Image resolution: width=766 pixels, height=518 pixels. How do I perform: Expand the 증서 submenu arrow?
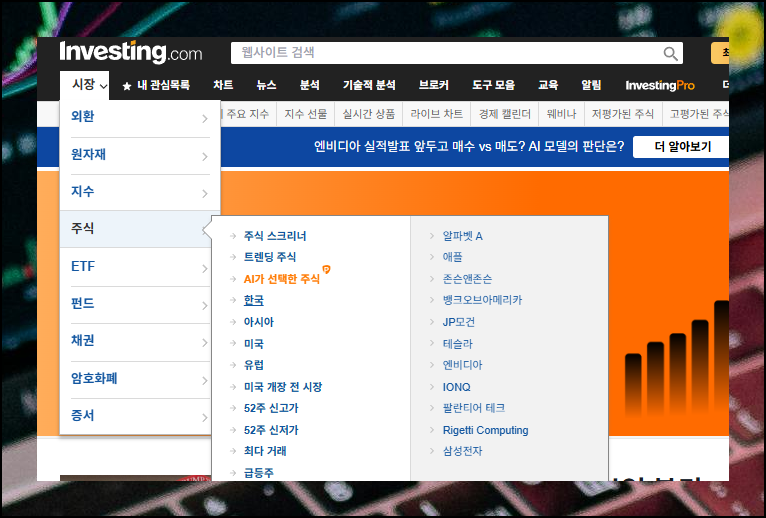point(205,417)
